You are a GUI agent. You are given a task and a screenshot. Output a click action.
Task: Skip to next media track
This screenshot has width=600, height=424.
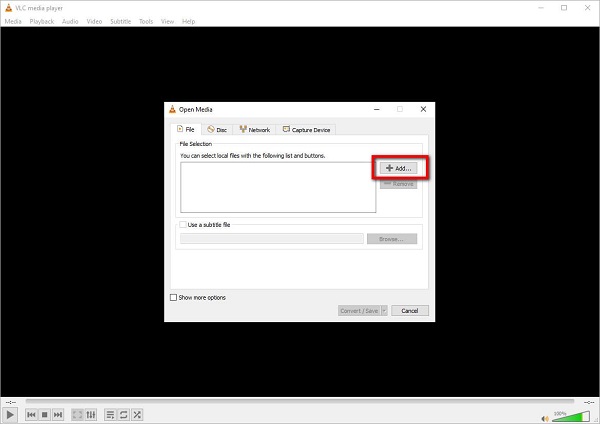click(58, 415)
